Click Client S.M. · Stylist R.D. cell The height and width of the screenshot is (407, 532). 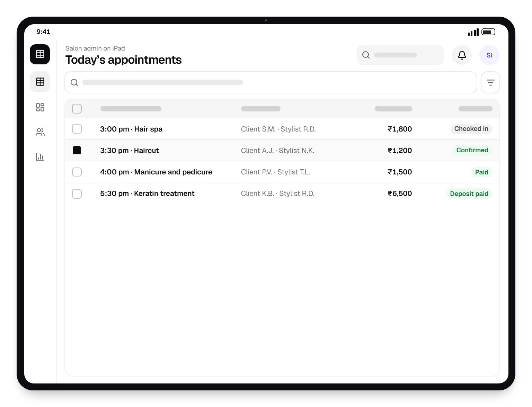(278, 129)
